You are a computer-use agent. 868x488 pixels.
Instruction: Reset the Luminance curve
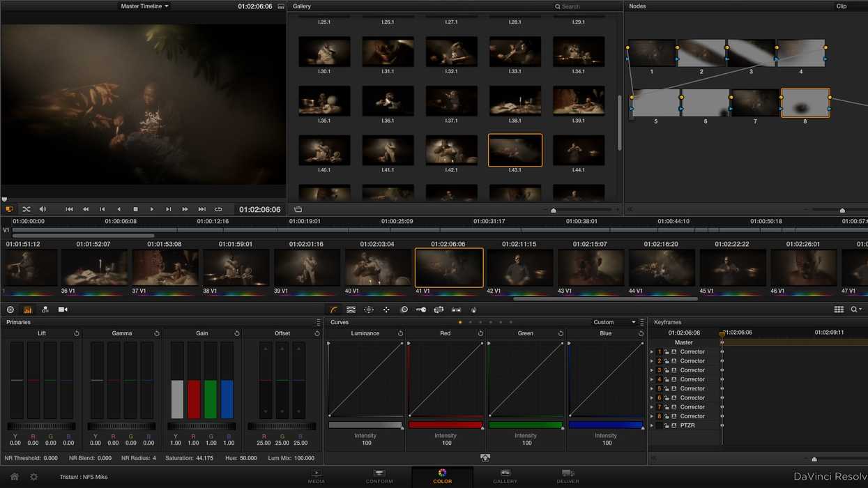(x=400, y=333)
